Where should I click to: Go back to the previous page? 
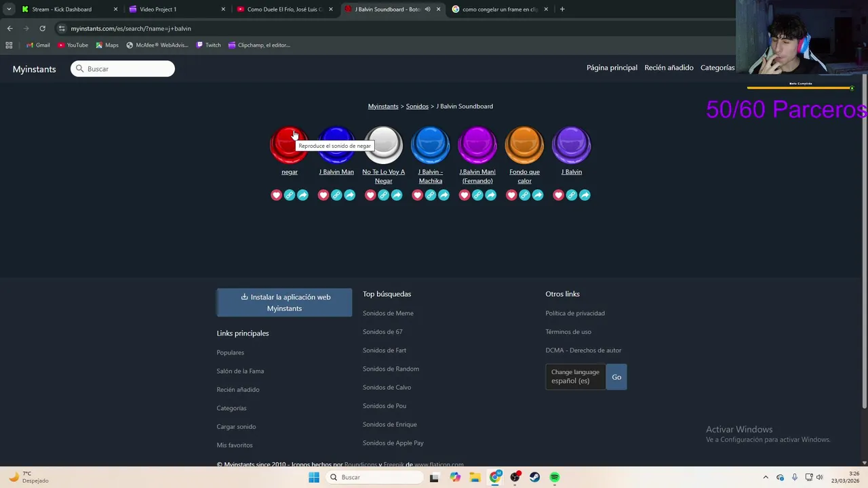9,28
